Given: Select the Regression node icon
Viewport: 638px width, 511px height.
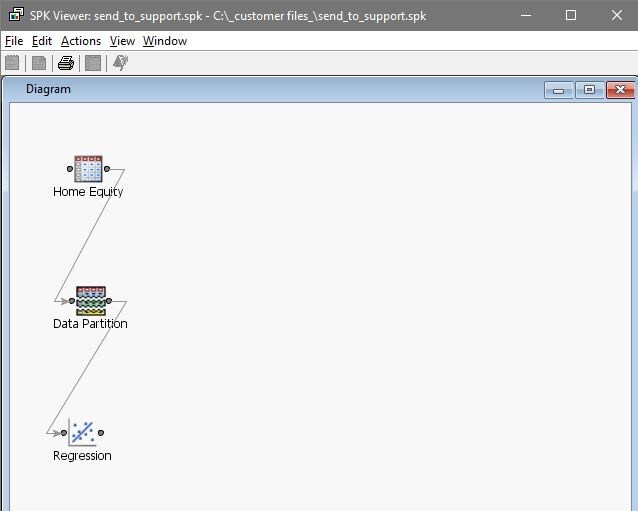Looking at the screenshot, I should click(x=82, y=433).
